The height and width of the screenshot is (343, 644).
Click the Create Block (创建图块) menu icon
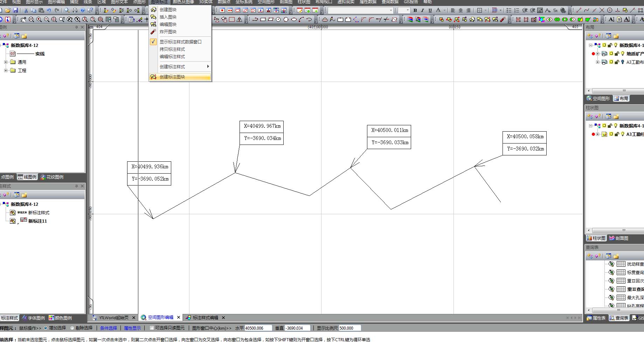(153, 9)
